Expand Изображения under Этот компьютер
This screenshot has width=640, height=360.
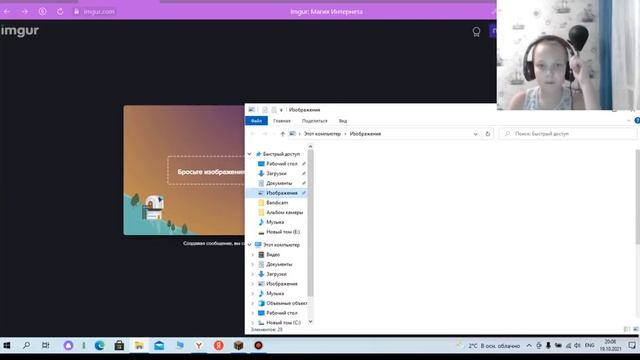(x=253, y=284)
